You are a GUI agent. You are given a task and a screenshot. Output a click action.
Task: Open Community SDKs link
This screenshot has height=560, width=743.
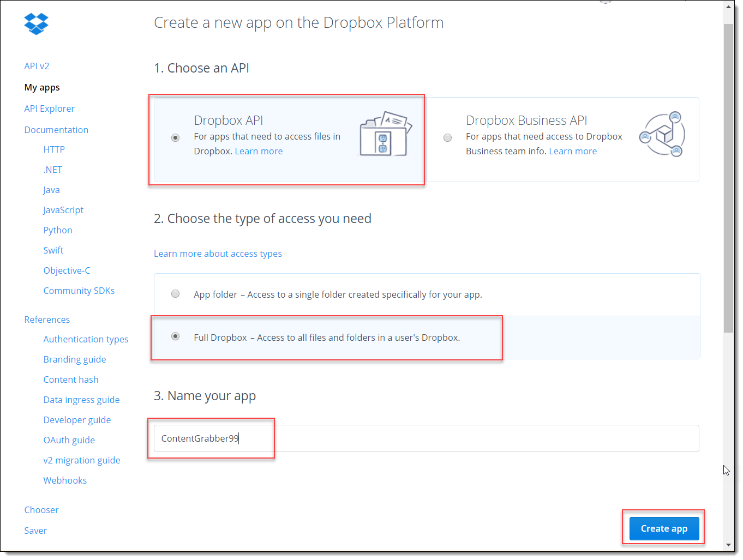point(79,291)
